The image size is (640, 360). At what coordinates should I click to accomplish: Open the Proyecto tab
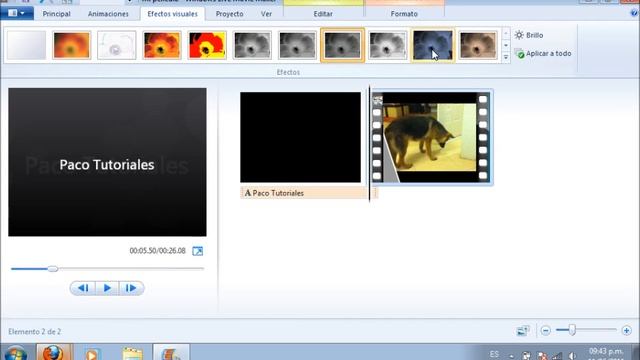pos(229,14)
